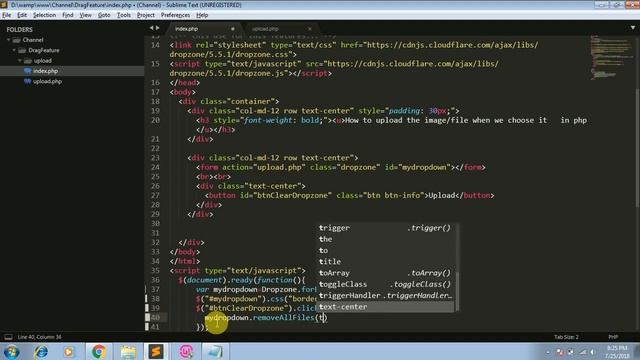Viewport: 640px width, 360px height.
Task: Choose toggleClass from autocomplete list
Action: pos(386,284)
